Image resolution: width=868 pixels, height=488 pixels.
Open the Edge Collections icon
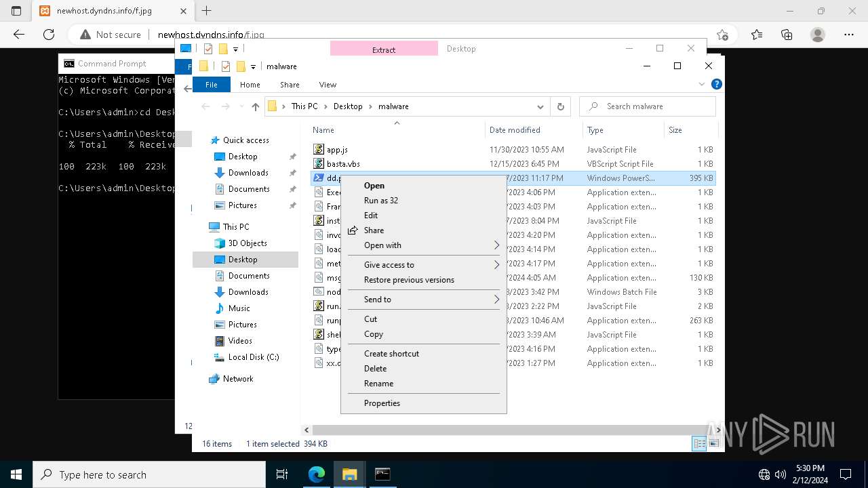[787, 35]
